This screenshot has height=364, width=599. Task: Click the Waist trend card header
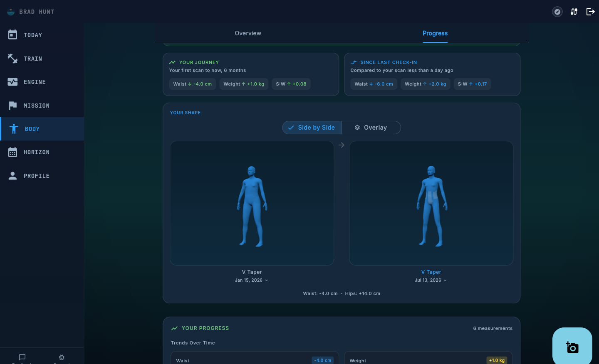[183, 361]
